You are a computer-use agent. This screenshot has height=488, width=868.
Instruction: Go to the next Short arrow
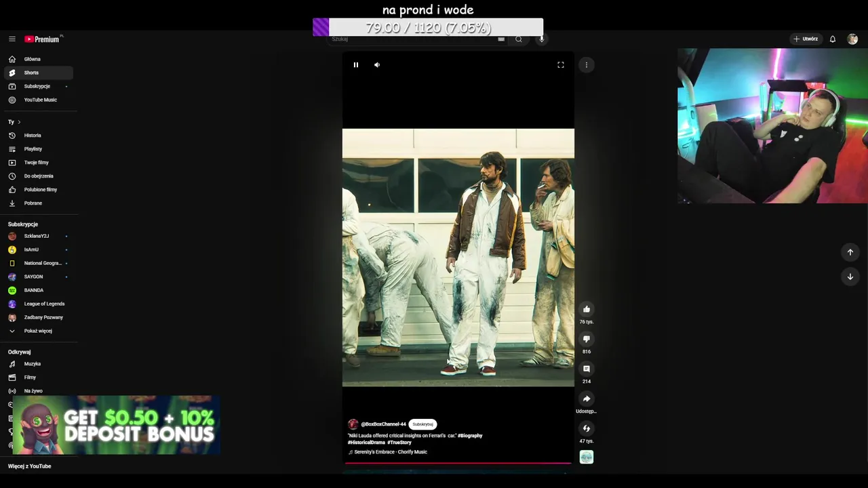point(850,277)
